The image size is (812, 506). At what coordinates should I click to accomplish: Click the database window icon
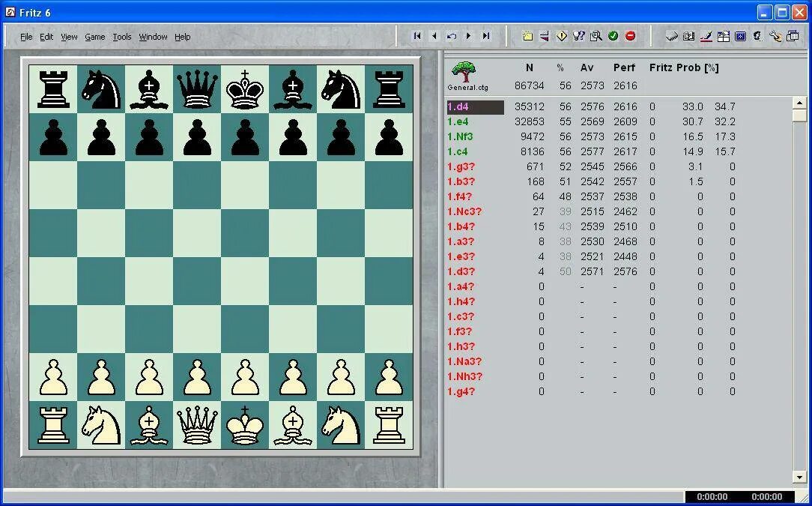793,36
